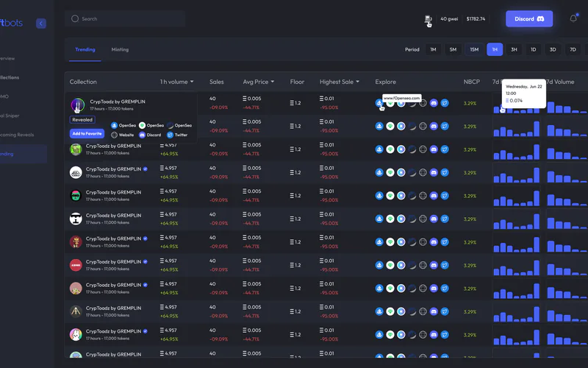Click the gas pump icon beside 40 gwei

tap(428, 19)
